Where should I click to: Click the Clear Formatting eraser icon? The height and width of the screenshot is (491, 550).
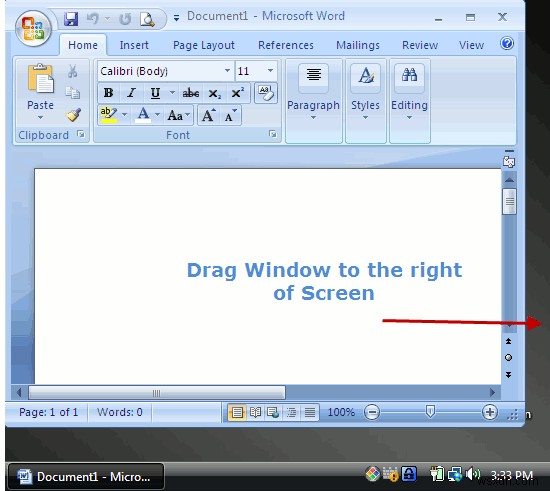tap(266, 93)
